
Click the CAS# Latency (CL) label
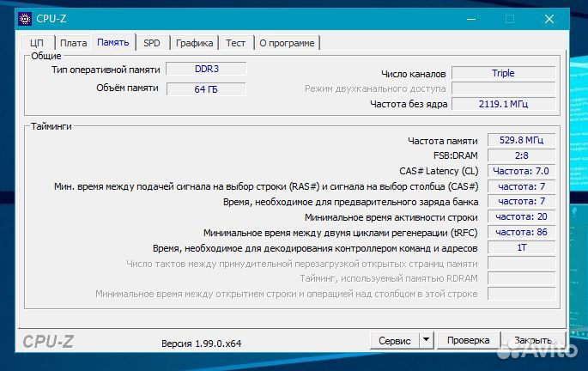(x=439, y=172)
